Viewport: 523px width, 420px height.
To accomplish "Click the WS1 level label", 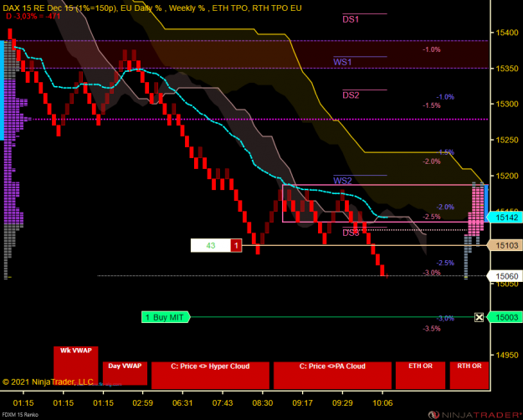I will point(342,62).
